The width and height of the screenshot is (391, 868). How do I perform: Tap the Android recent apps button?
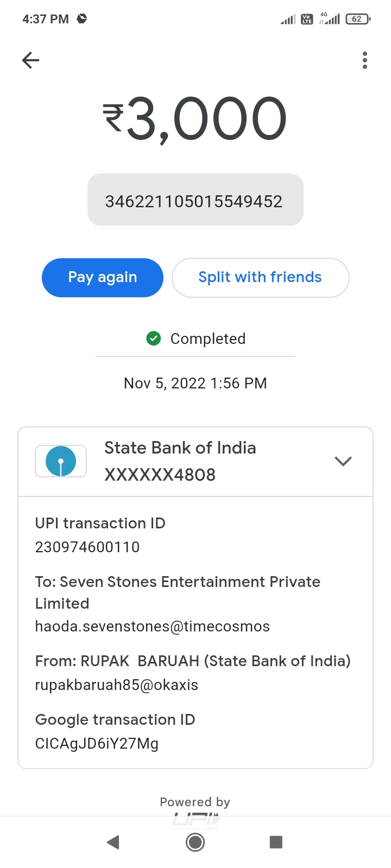pos(276,842)
